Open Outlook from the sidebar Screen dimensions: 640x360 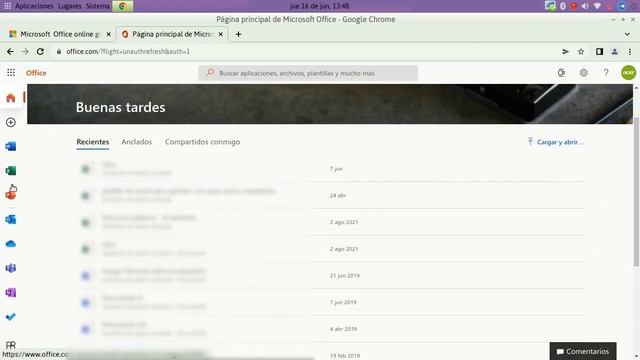pos(11,219)
